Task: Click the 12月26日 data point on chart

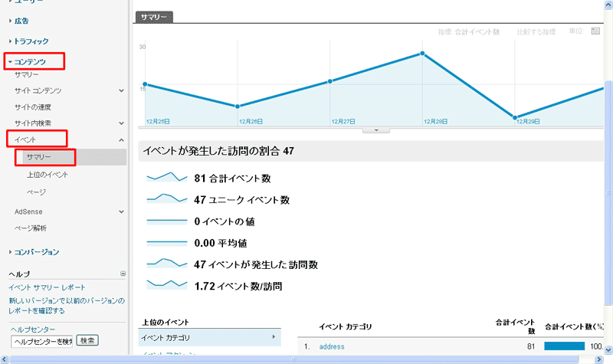Action: 238,106
